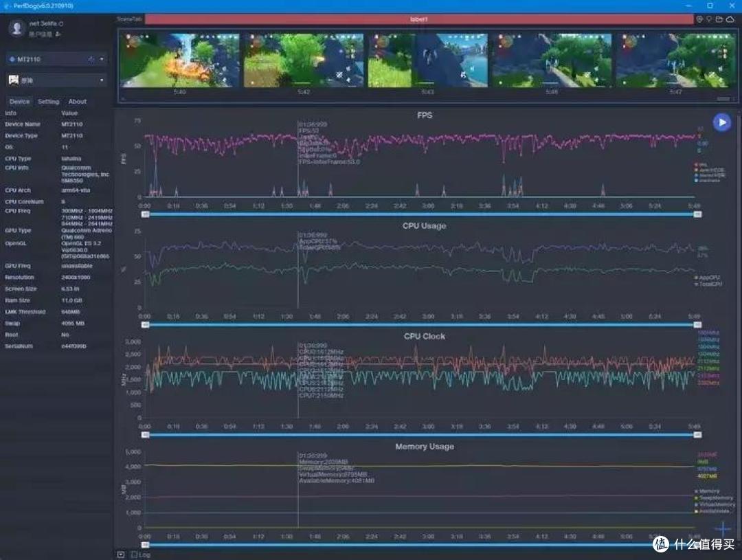
Task: Open the screenshot thumbnail at 5:43
Action: click(x=428, y=60)
